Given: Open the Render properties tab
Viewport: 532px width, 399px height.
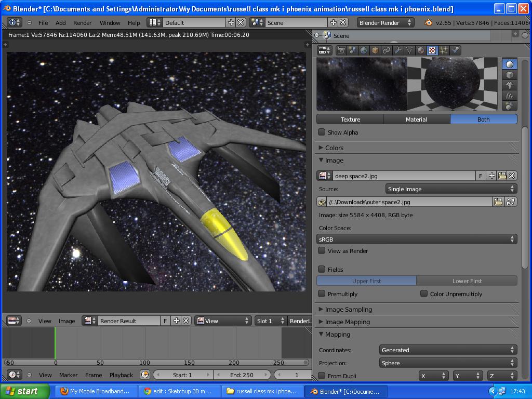Looking at the screenshot, I should 341,50.
